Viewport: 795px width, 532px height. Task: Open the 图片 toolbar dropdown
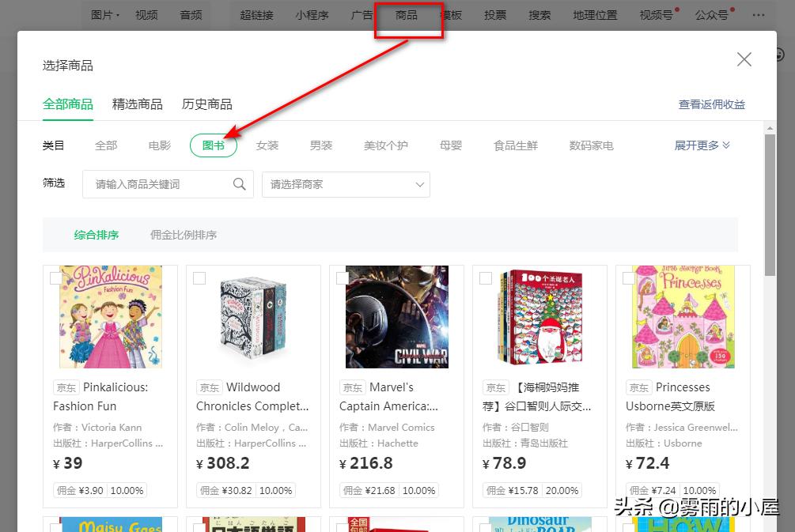coord(105,15)
